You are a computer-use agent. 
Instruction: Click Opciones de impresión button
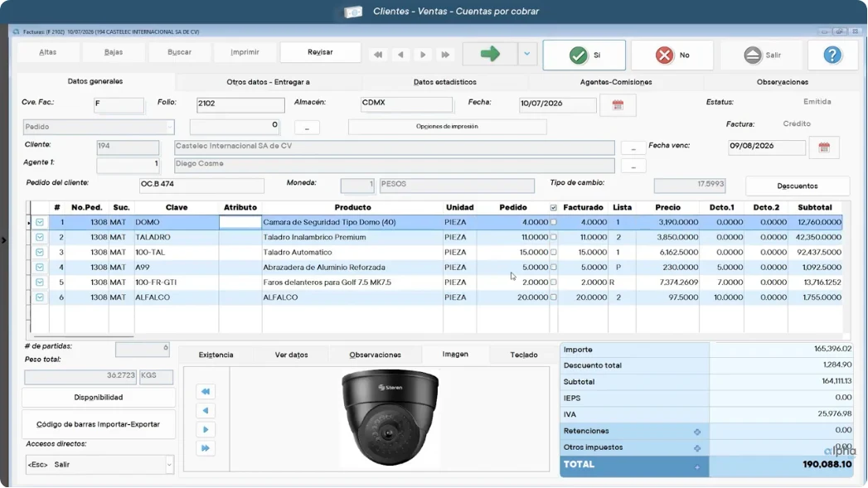pos(447,126)
